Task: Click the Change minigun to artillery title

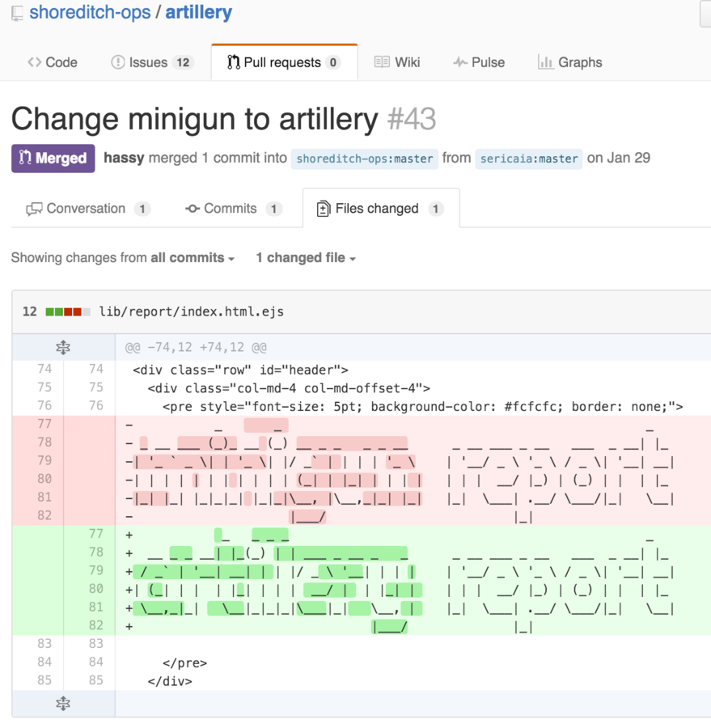Action: pos(195,119)
